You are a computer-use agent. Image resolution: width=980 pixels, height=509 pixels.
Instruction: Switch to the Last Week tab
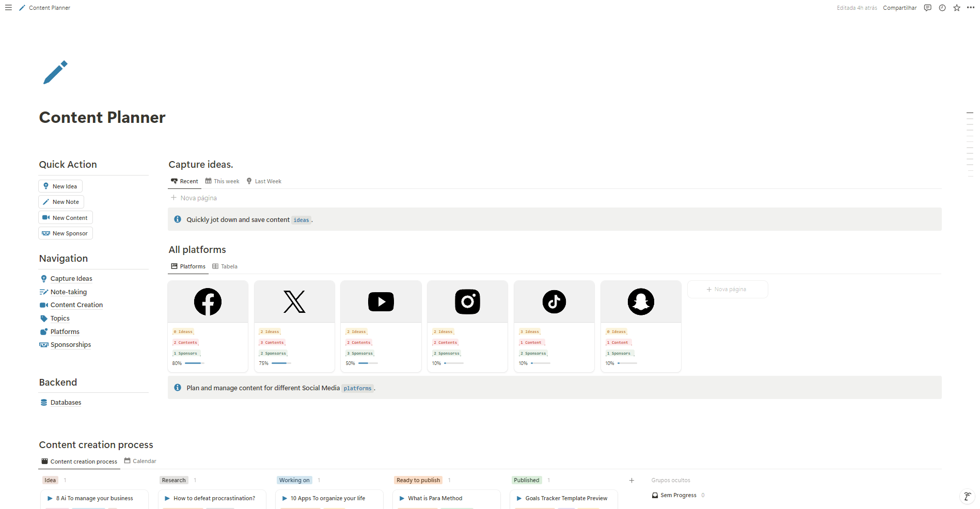263,181
